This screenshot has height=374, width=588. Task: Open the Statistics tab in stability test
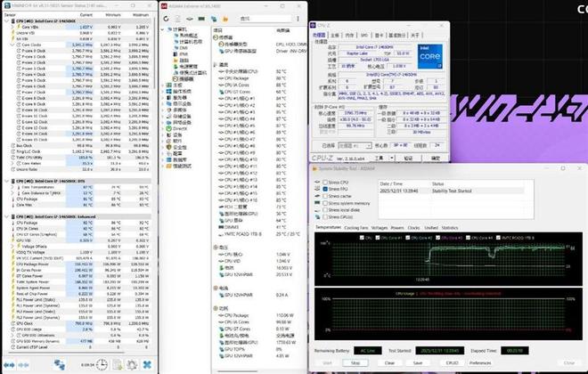coord(450,228)
